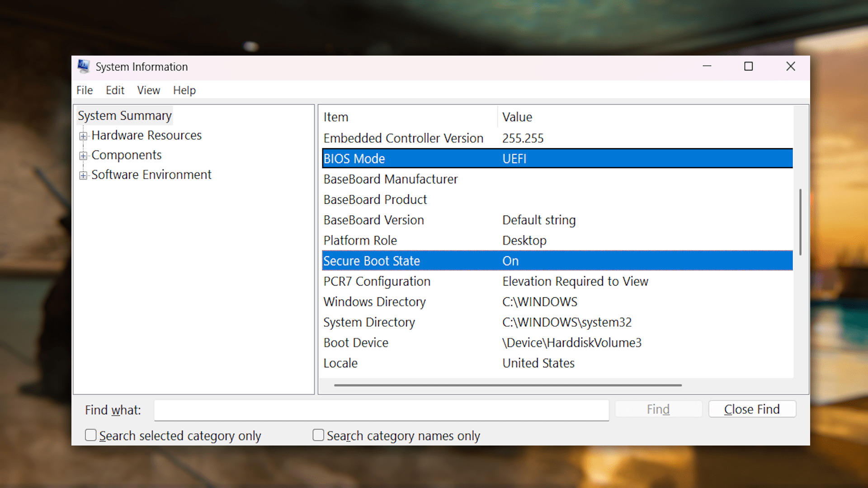Click inside the 'Find what' input field
The height and width of the screenshot is (488, 868).
click(381, 410)
